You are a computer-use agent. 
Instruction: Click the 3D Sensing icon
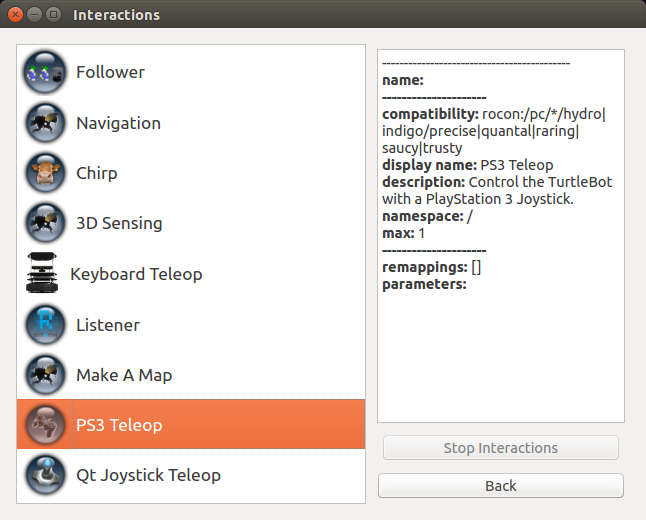coord(45,223)
